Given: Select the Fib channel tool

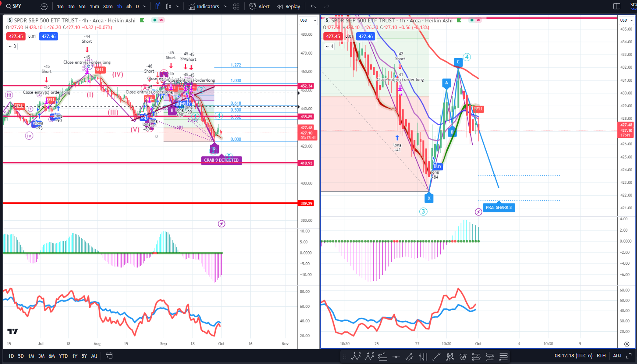Looking at the screenshot, I should (490, 357).
